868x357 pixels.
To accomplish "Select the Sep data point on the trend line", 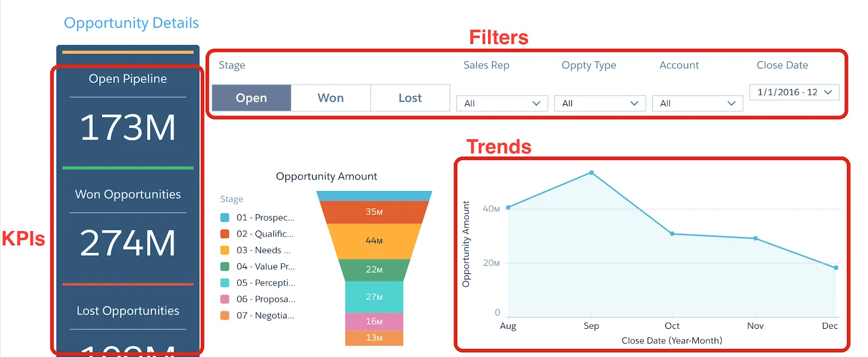I will [x=591, y=173].
